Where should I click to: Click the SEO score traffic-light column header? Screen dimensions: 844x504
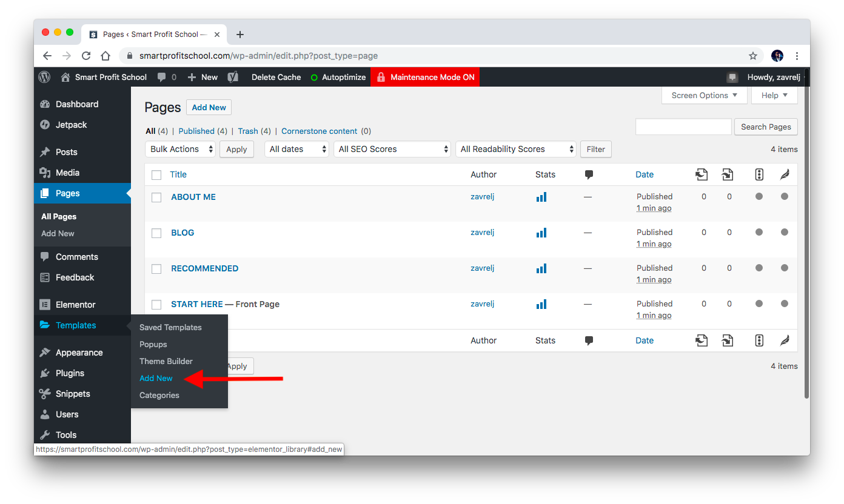pos(759,174)
